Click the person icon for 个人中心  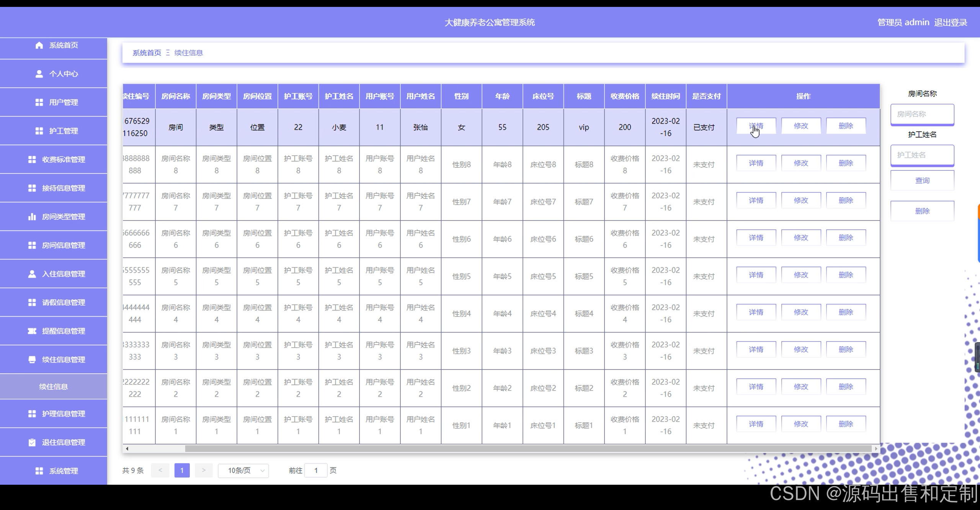click(x=38, y=74)
